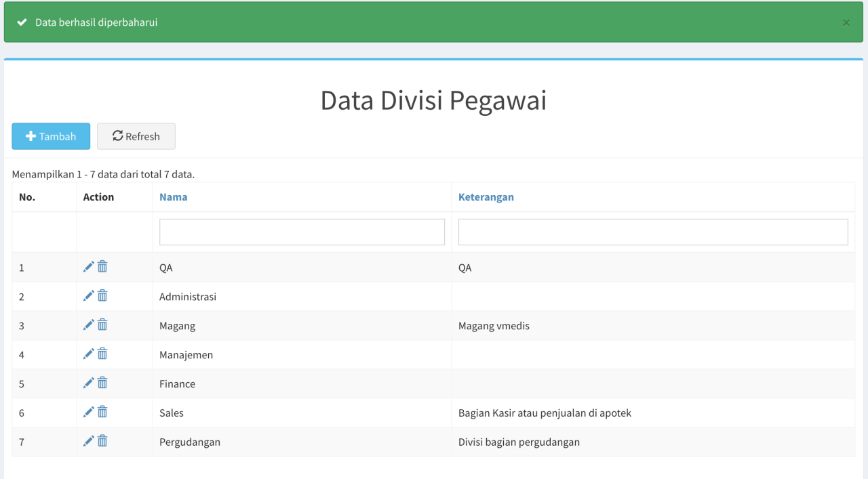Click the 'Data berhasil diperbaharui' message
This screenshot has height=479, width=868.
click(96, 22)
